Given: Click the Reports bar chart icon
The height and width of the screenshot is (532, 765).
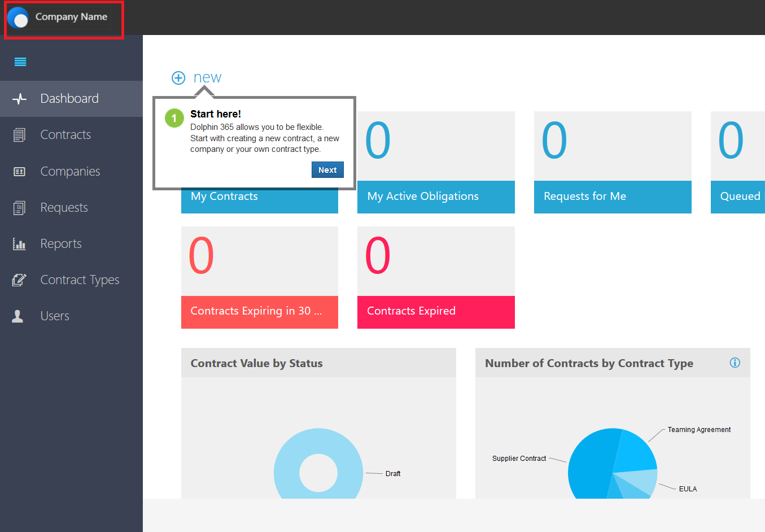Looking at the screenshot, I should pyautogui.click(x=19, y=244).
